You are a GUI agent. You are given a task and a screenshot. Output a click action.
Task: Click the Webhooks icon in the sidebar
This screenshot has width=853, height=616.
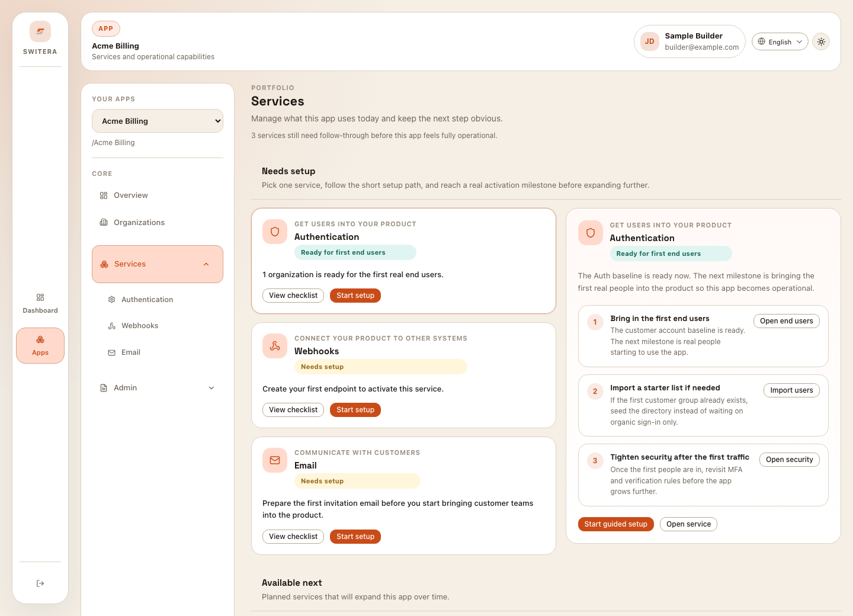pyautogui.click(x=111, y=326)
